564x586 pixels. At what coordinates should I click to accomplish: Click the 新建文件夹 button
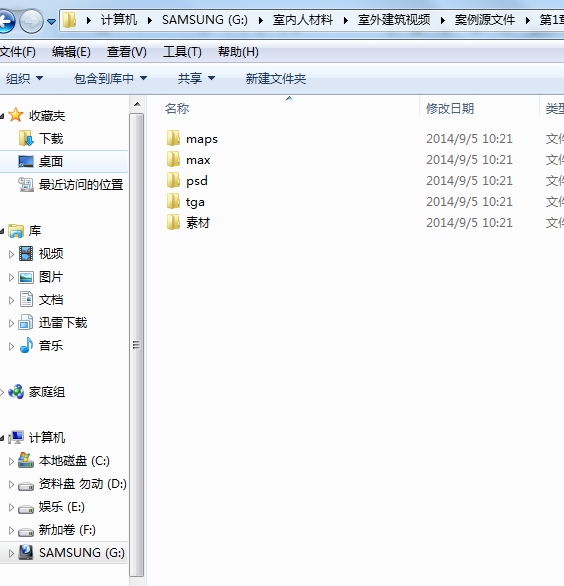click(276, 78)
